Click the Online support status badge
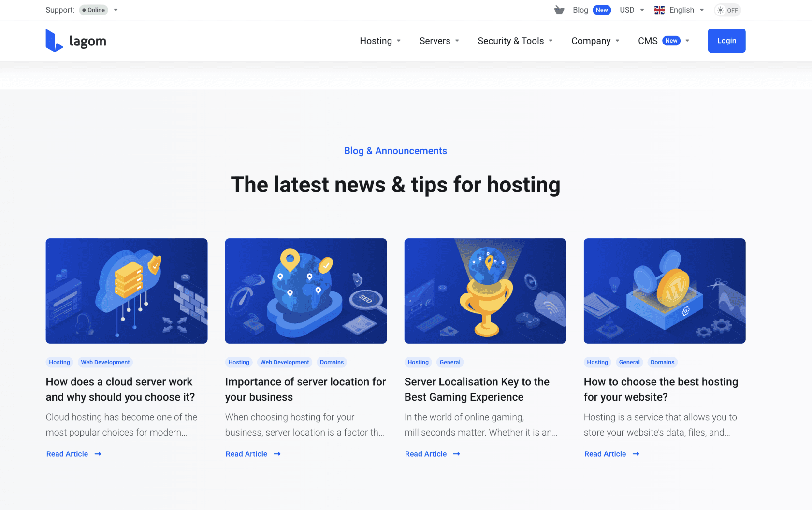This screenshot has width=812, height=510. (x=93, y=10)
